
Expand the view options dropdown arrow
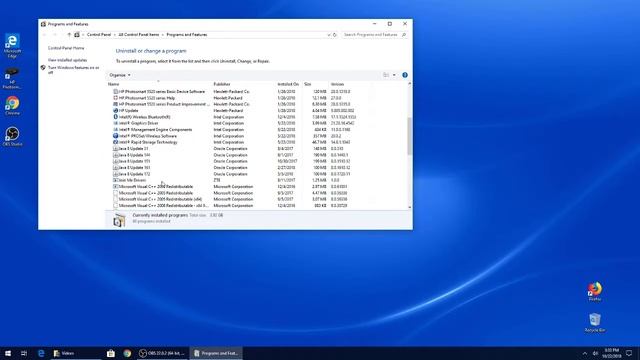(x=394, y=75)
